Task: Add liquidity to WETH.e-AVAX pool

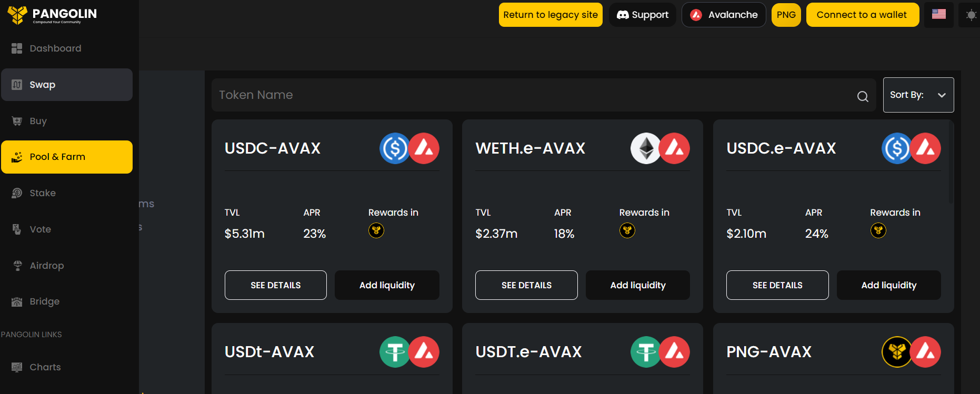Action: [638, 285]
